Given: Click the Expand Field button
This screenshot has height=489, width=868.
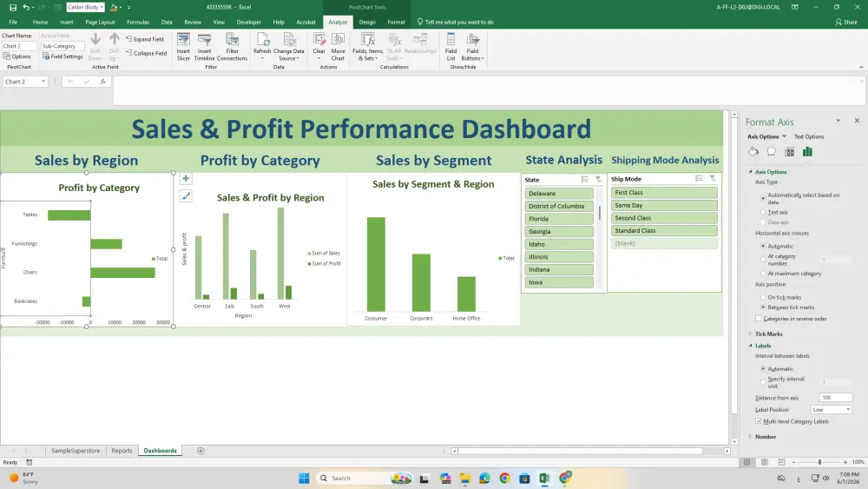Looking at the screenshot, I should pyautogui.click(x=144, y=39).
